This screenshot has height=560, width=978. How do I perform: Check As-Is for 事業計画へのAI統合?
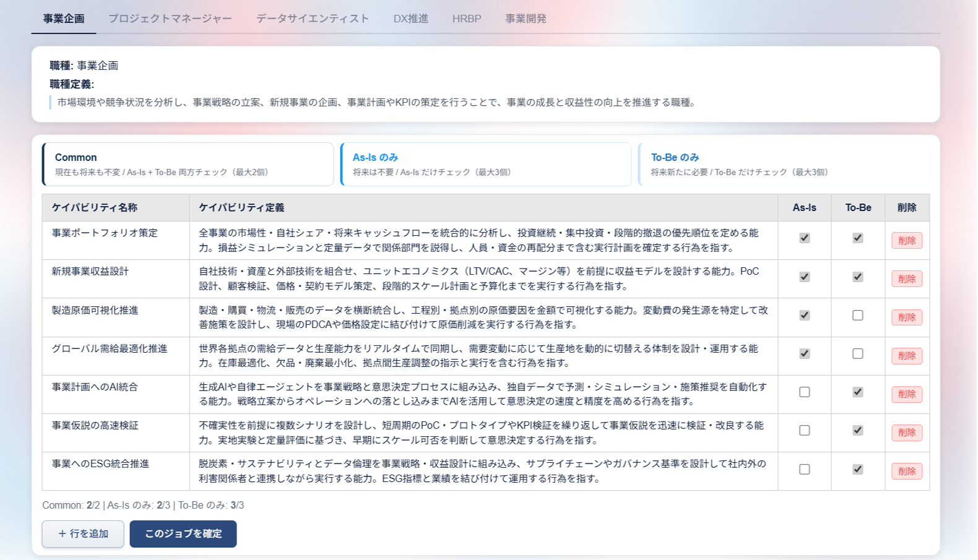click(804, 392)
